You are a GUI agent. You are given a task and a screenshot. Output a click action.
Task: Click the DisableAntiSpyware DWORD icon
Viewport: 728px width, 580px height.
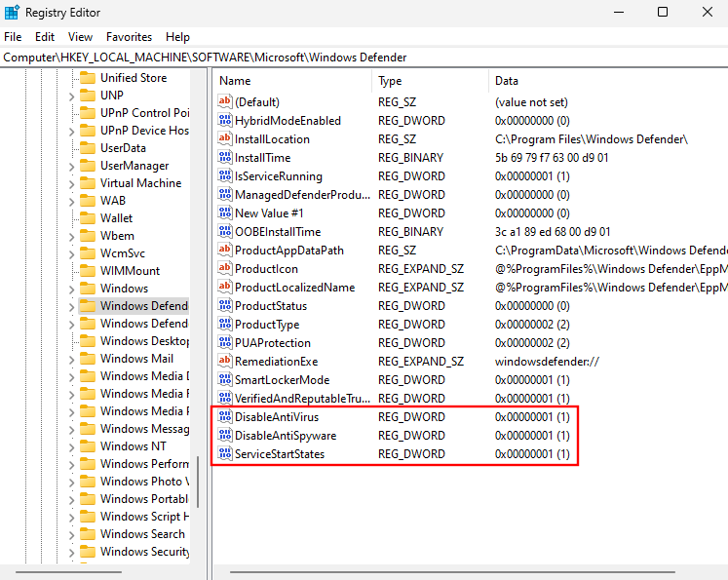pyautogui.click(x=225, y=436)
